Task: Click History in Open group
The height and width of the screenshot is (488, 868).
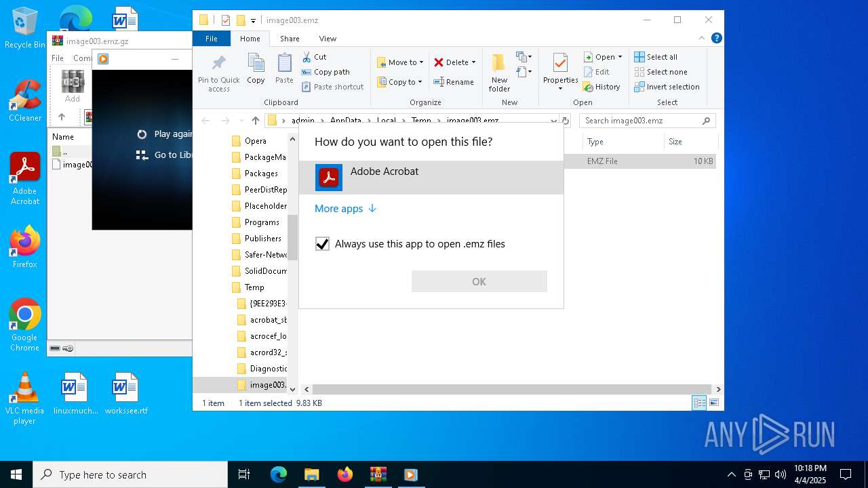Action: point(601,87)
